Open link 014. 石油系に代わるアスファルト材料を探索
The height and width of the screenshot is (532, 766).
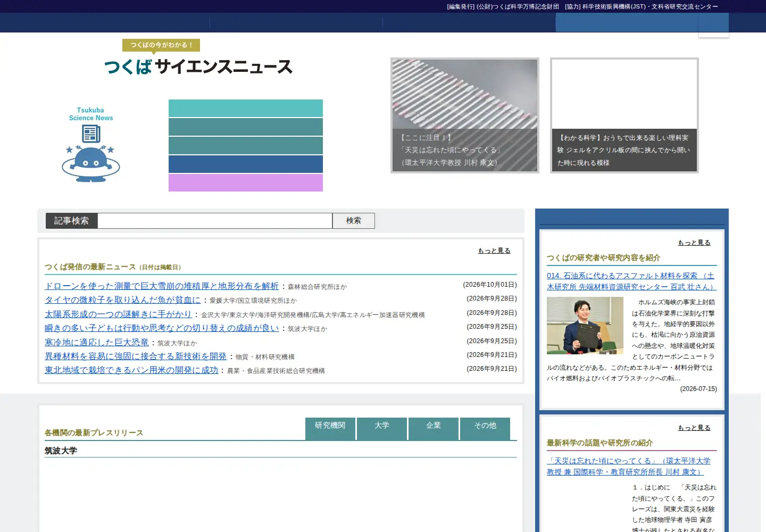click(x=631, y=281)
